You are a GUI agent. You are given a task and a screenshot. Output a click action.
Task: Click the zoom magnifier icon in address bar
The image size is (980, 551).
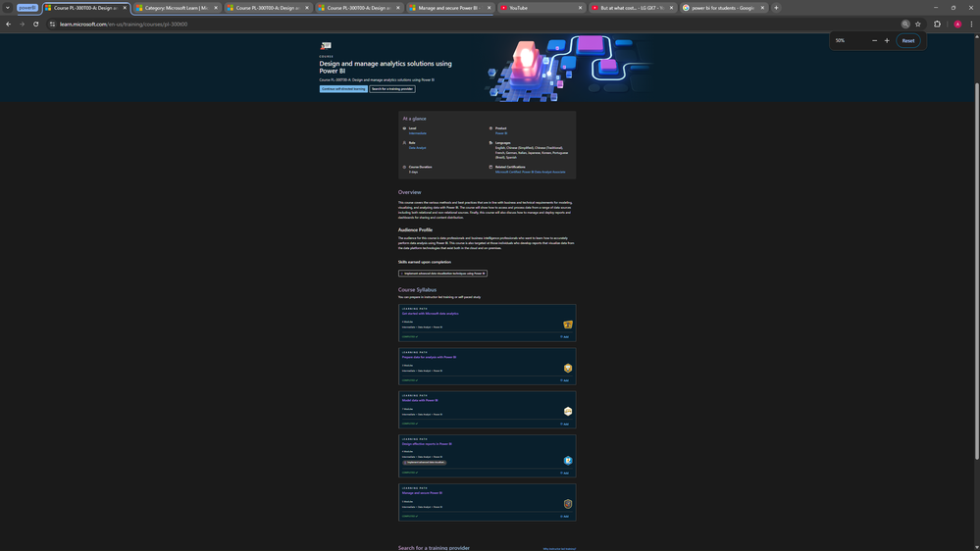coord(905,25)
